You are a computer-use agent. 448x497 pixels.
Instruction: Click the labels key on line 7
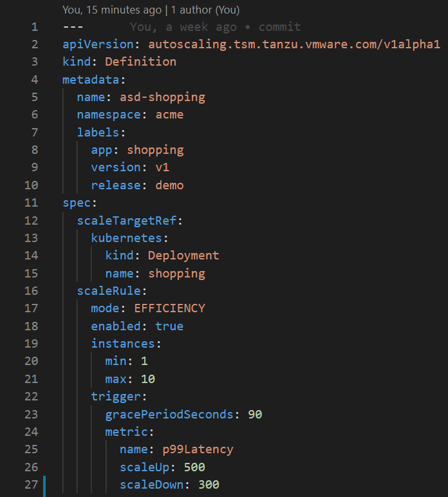98,133
